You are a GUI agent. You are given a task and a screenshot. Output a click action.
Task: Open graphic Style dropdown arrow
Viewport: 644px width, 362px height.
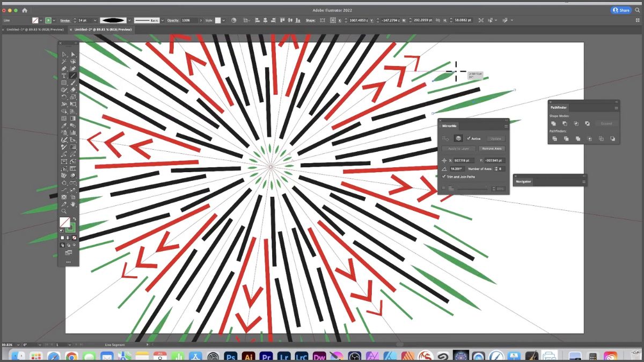[x=223, y=20]
